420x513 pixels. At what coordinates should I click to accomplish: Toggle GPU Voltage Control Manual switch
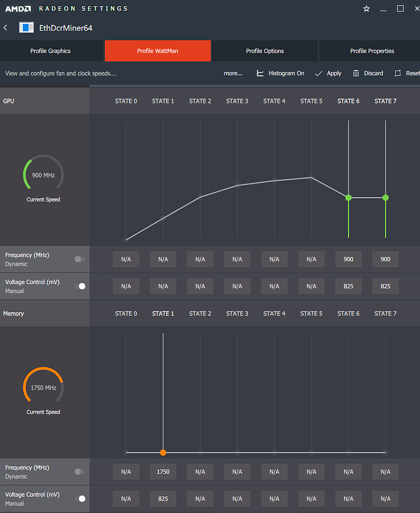(80, 286)
